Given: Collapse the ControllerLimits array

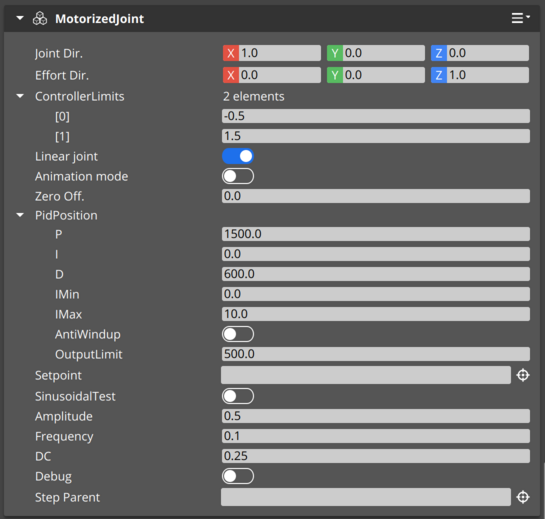Looking at the screenshot, I should pos(20,96).
